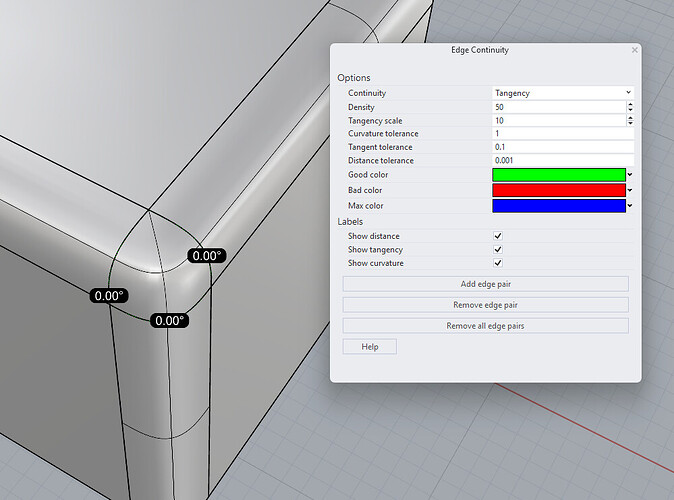Click the Tangency scale label
674x500 pixels.
(375, 121)
